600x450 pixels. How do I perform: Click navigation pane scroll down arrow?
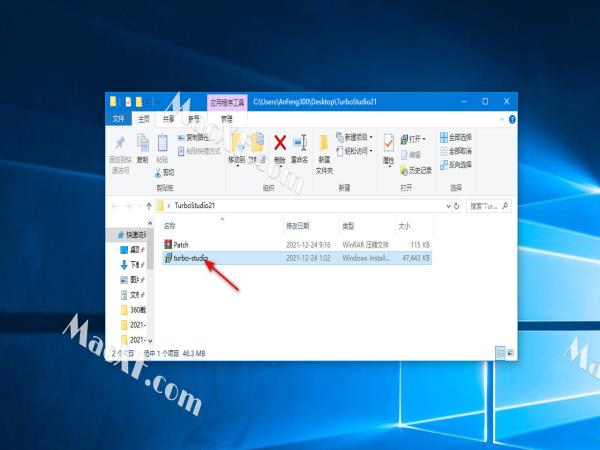(150, 341)
